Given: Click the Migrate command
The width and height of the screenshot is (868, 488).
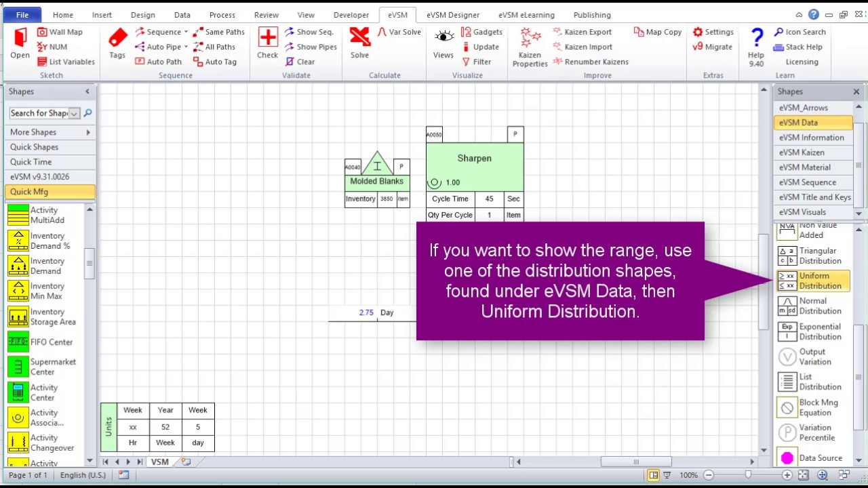Looking at the screenshot, I should point(712,47).
